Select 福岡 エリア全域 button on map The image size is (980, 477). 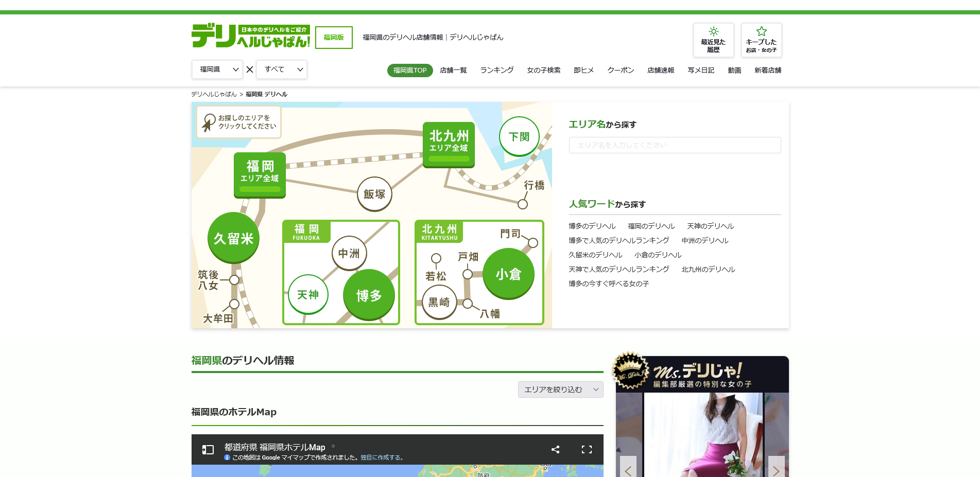pos(260,175)
